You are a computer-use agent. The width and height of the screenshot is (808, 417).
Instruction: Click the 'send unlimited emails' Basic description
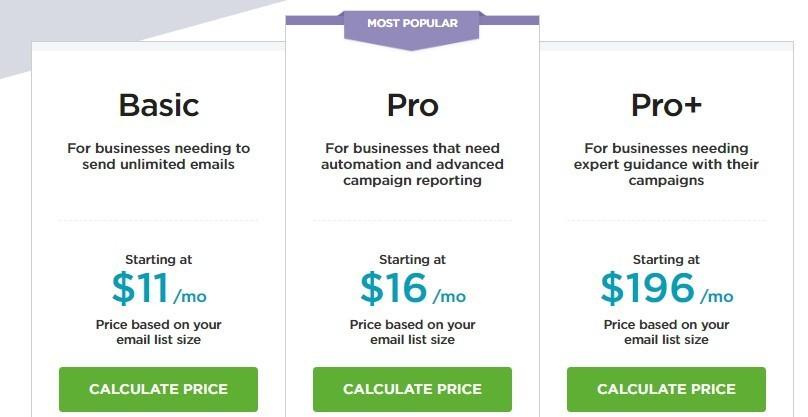tap(158, 156)
